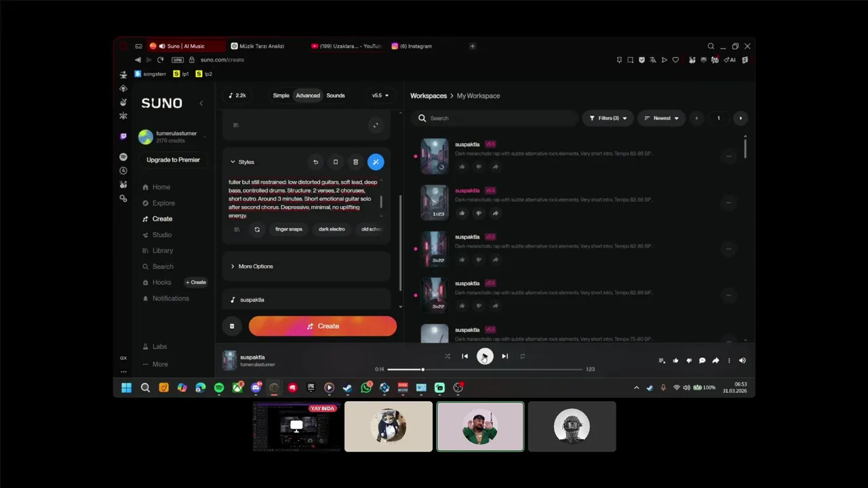Viewport: 868px width, 488px height.
Task: Click the Aria AI icon in browser toolbar
Action: tap(730, 60)
